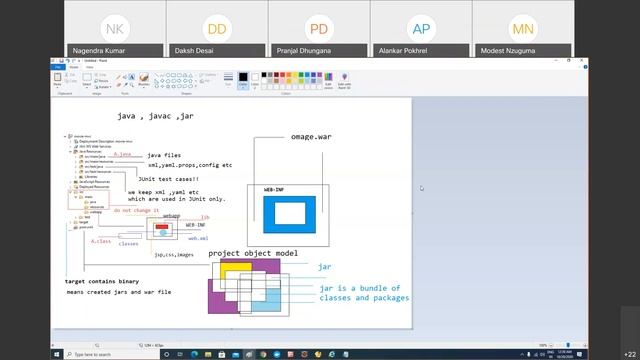Viewport: 640px width, 360px height.
Task: Click the Crop button in Image group
Action: pyautogui.click(x=100, y=75)
